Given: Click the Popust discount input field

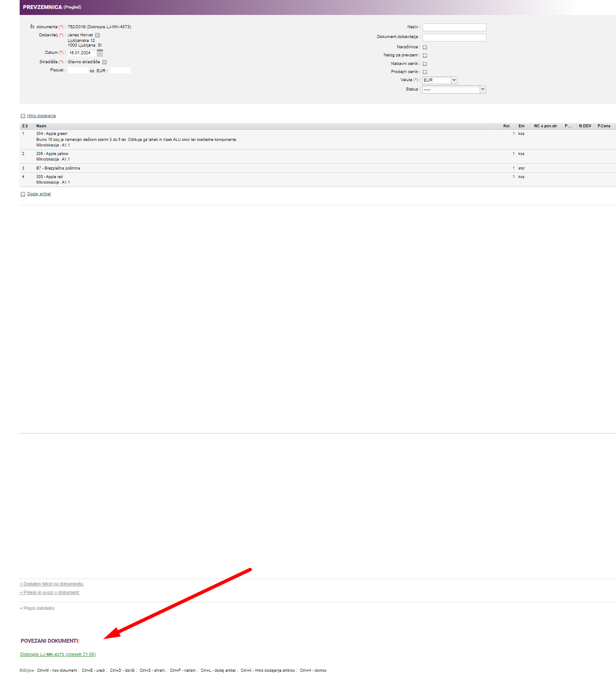Looking at the screenshot, I should [x=78, y=70].
